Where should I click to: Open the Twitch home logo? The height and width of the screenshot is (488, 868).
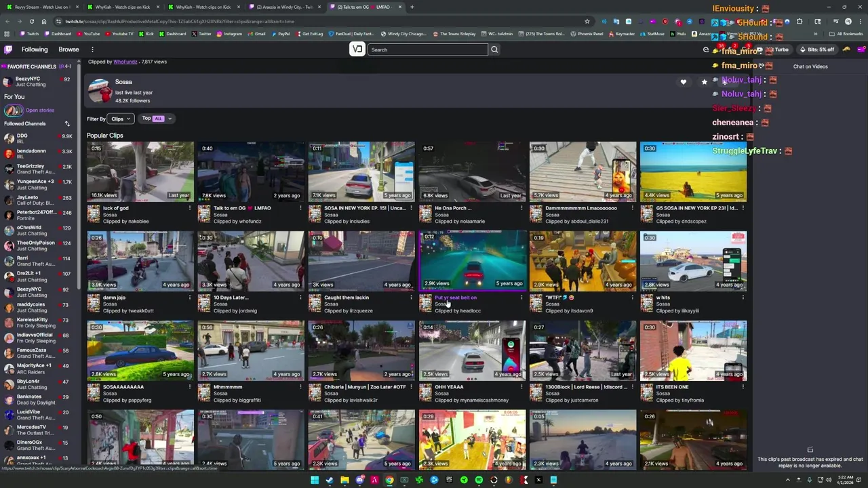pos(8,49)
